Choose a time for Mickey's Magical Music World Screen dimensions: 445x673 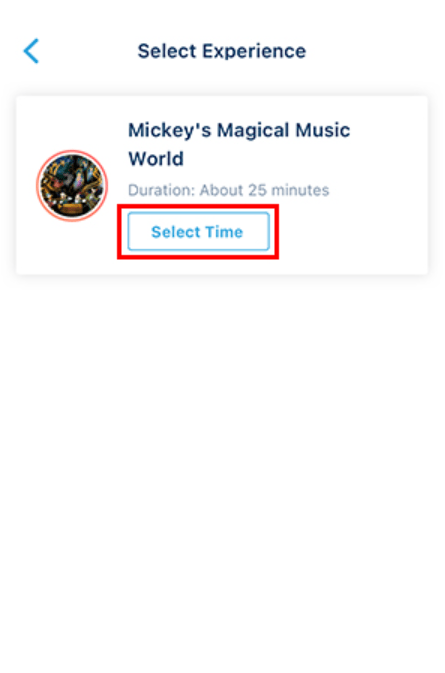tap(198, 231)
